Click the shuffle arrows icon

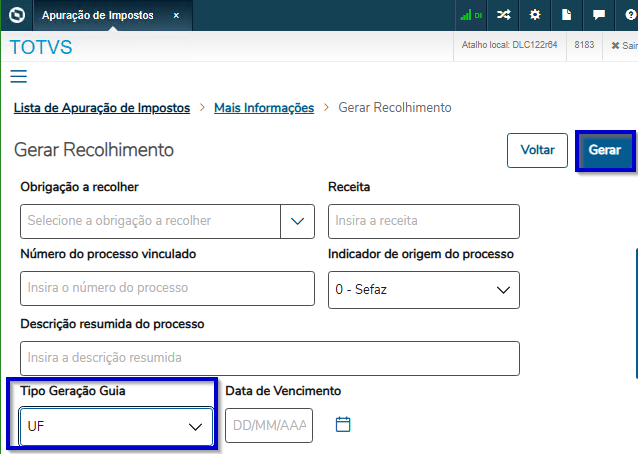[503, 15]
